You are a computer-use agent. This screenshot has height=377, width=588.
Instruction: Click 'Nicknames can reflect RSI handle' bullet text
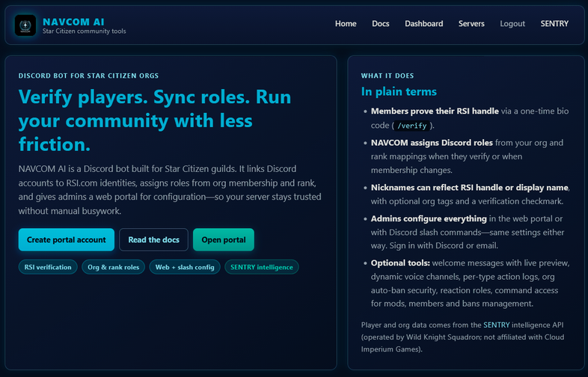(x=470, y=188)
